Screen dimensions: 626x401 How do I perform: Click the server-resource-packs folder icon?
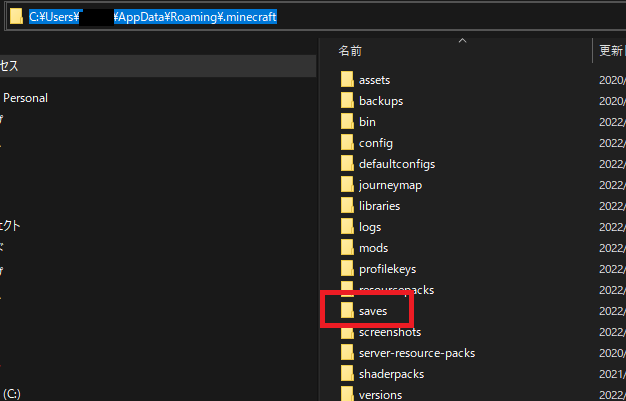click(x=347, y=353)
